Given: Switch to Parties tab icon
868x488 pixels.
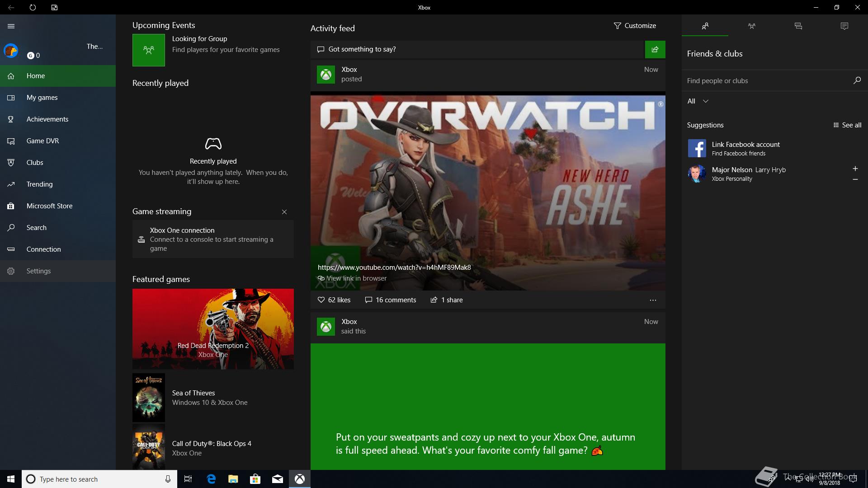Looking at the screenshot, I should tap(751, 26).
